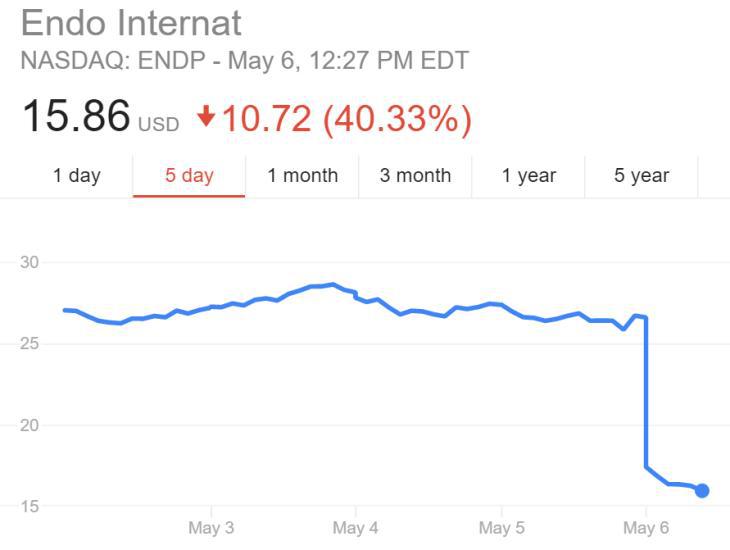
Task: Click the 25 value axis label
Action: pos(28,343)
